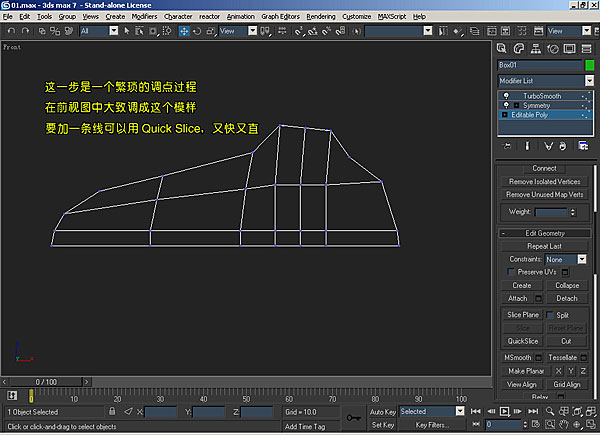Toggle Symmetry modifier lightbulb

point(506,105)
